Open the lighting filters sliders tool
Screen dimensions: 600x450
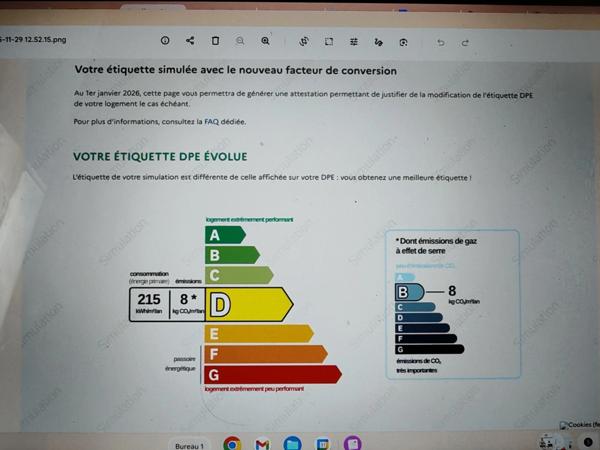tap(354, 42)
